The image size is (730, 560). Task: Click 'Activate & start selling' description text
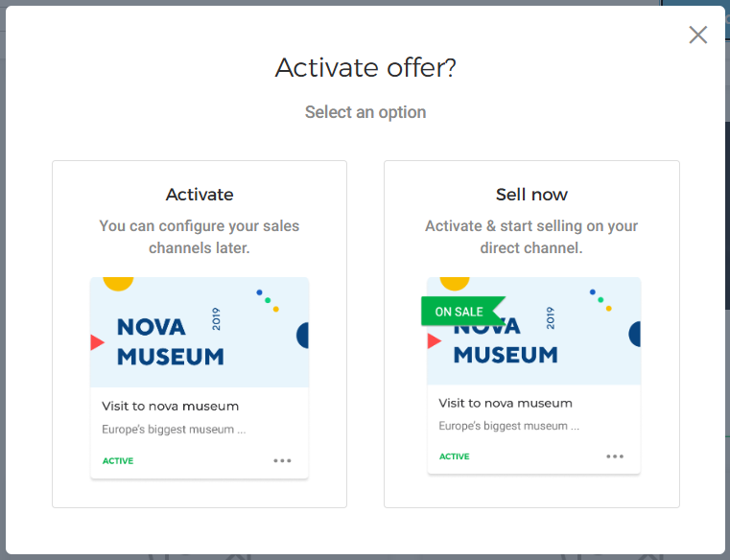click(x=531, y=237)
